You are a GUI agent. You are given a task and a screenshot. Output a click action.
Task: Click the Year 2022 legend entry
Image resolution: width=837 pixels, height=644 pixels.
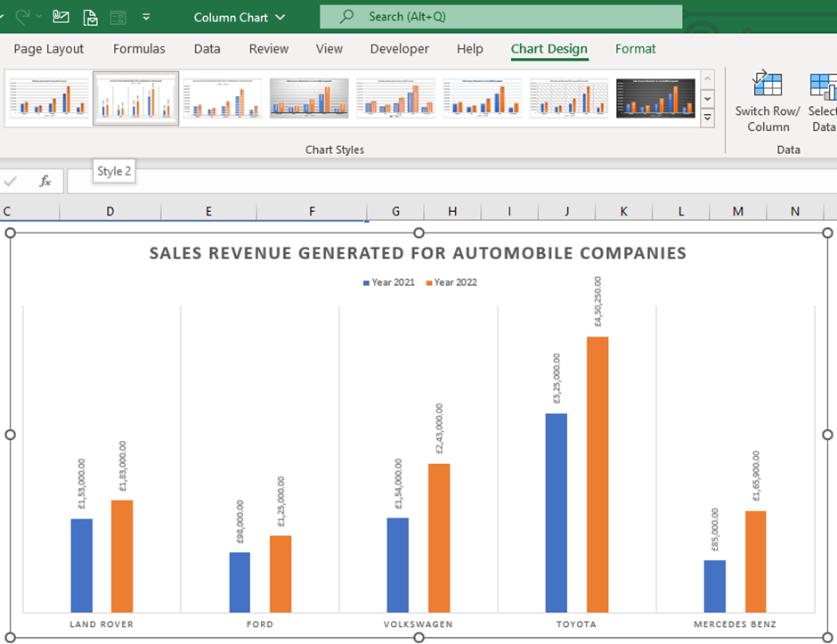point(451,282)
